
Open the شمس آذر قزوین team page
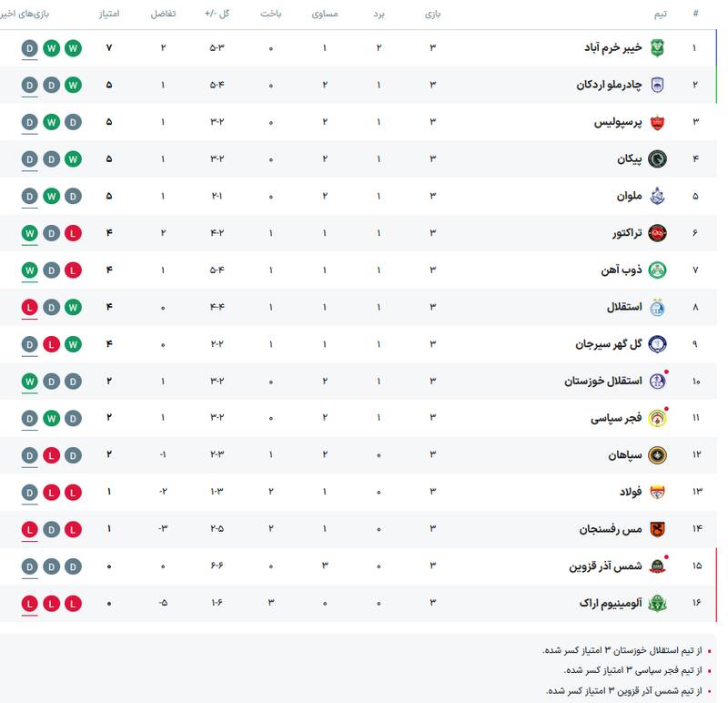pos(605,565)
